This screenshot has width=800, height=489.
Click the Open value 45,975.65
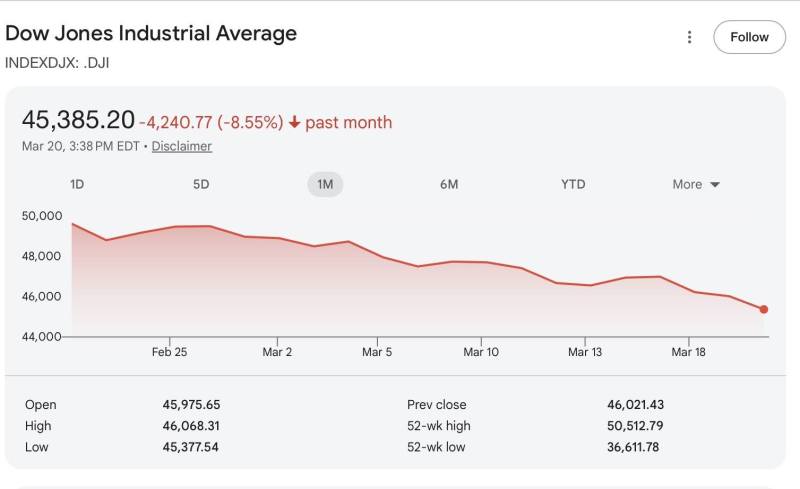coord(191,405)
